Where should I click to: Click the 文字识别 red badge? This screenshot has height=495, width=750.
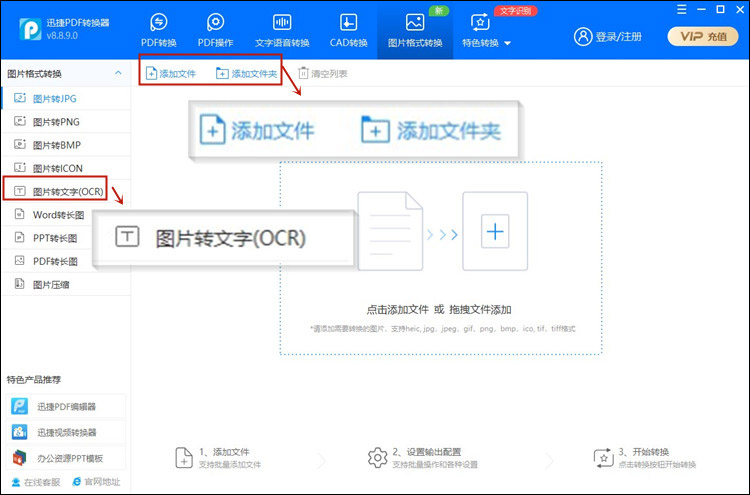[516, 11]
